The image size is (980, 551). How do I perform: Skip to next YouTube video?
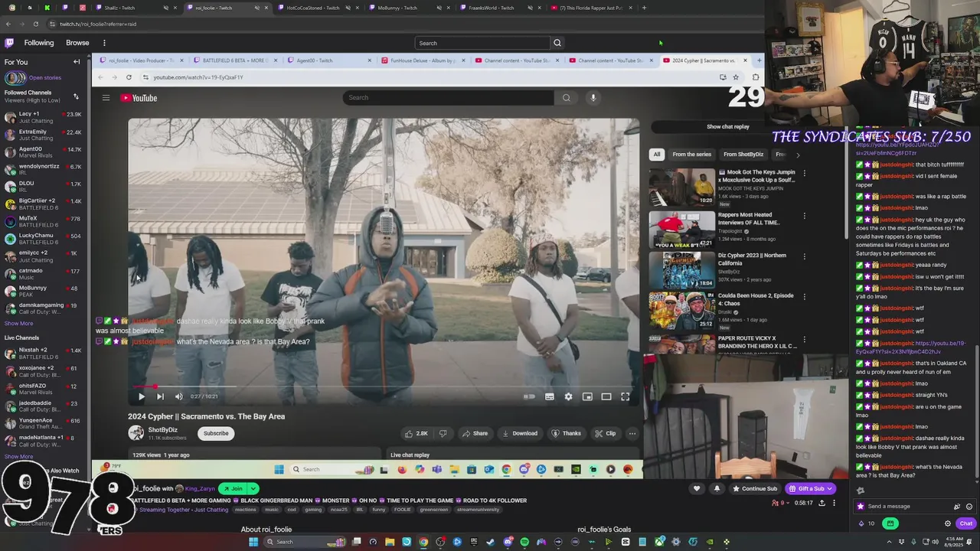click(160, 396)
